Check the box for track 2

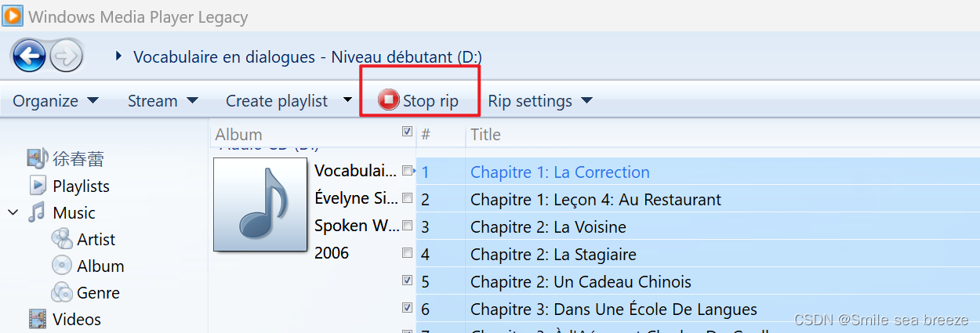[x=407, y=197]
